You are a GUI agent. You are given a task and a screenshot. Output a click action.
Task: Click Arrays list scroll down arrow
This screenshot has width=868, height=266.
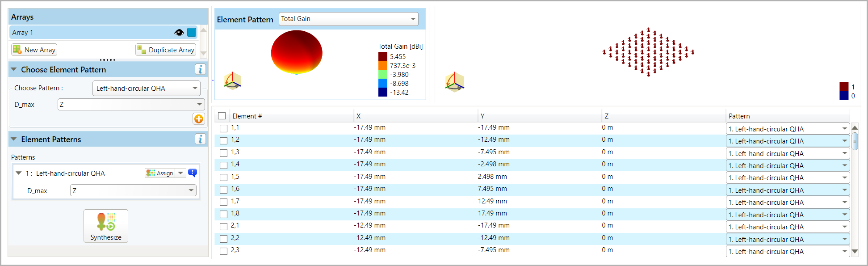point(203,53)
